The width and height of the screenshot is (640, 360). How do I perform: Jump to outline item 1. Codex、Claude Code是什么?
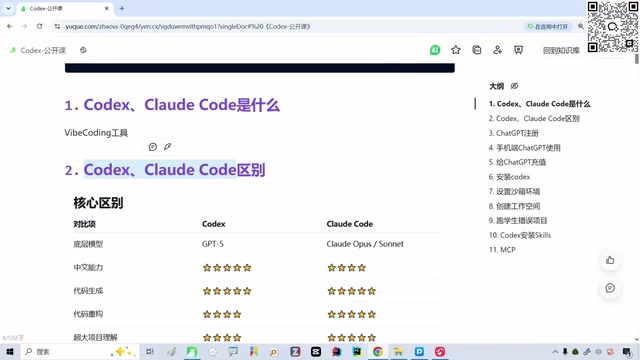[x=539, y=104]
